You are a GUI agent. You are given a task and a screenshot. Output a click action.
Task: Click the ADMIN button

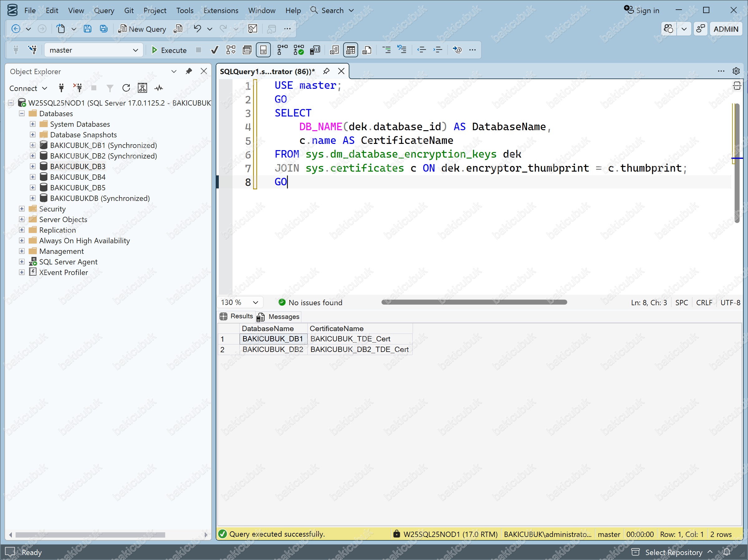[726, 29]
